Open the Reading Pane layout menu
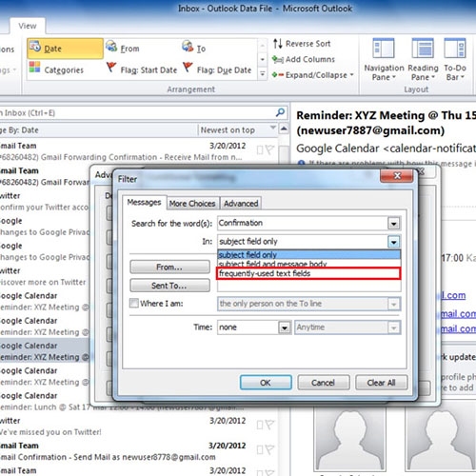 [x=423, y=60]
